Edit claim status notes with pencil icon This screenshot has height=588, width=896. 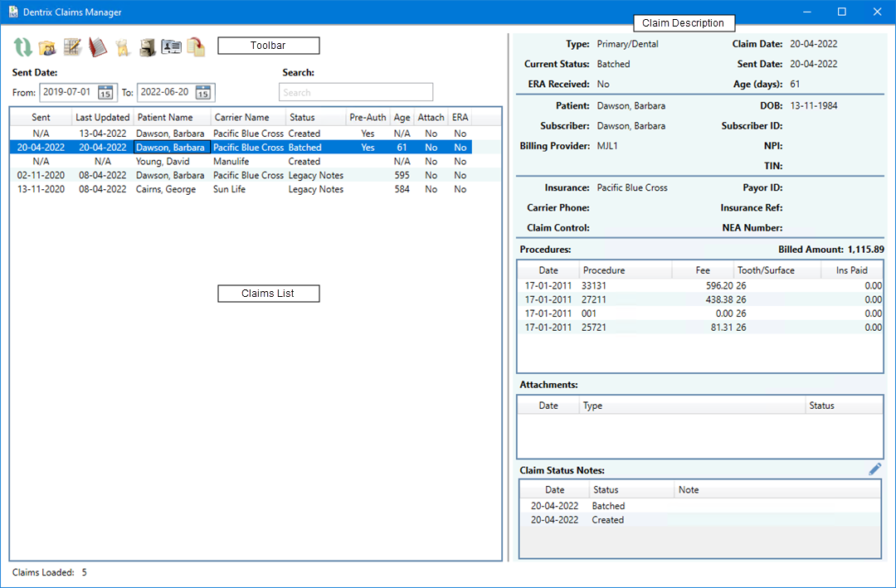(874, 469)
